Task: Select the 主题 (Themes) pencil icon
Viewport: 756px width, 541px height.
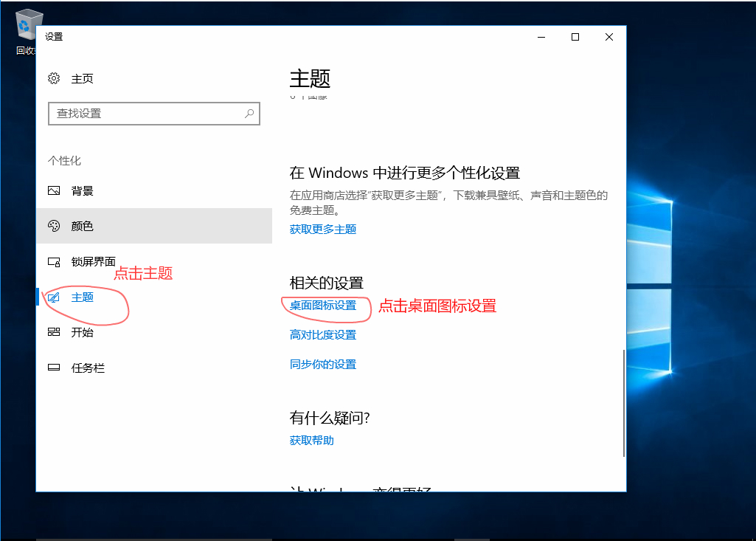Action: point(55,297)
